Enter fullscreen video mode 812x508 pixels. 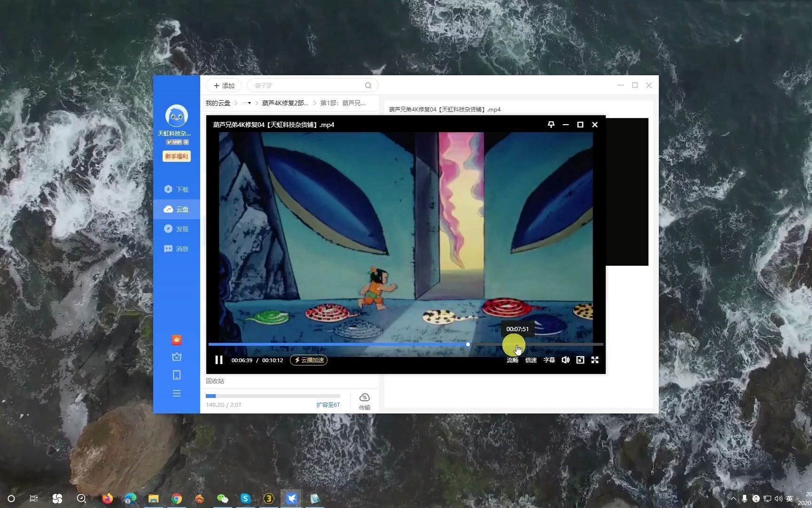coord(595,360)
